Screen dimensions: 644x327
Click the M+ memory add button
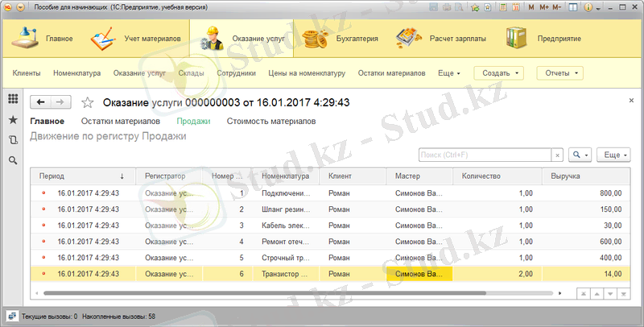[x=544, y=7]
